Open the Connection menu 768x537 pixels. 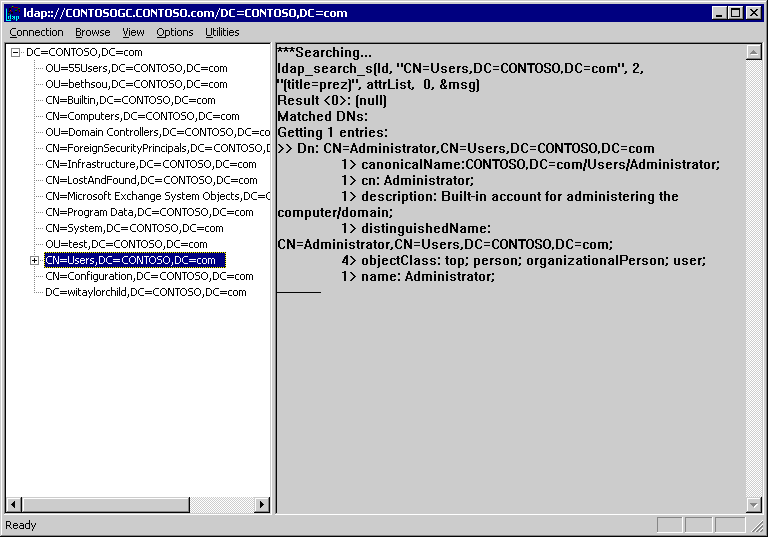click(x=36, y=32)
